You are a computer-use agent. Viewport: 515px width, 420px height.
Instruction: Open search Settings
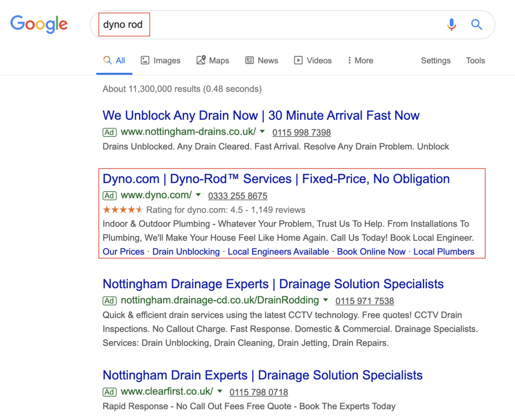436,60
